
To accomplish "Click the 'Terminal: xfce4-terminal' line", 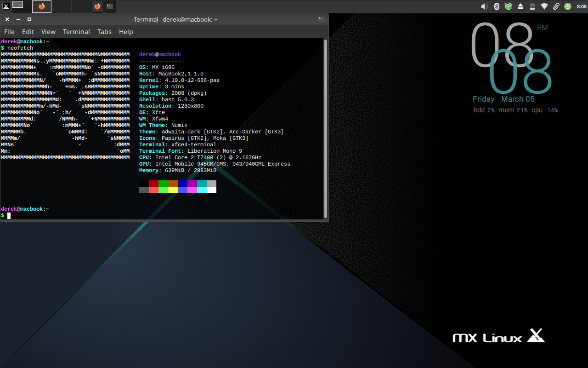I will tap(178, 144).
